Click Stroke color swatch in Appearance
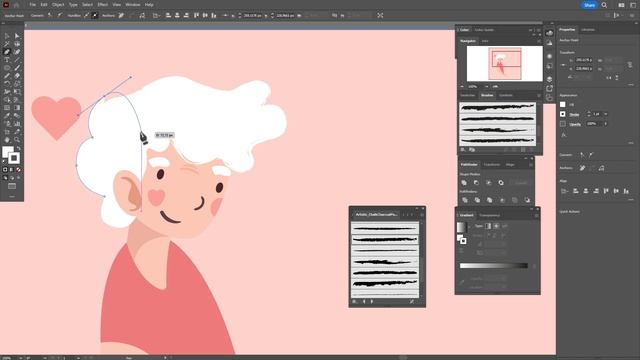 563,114
